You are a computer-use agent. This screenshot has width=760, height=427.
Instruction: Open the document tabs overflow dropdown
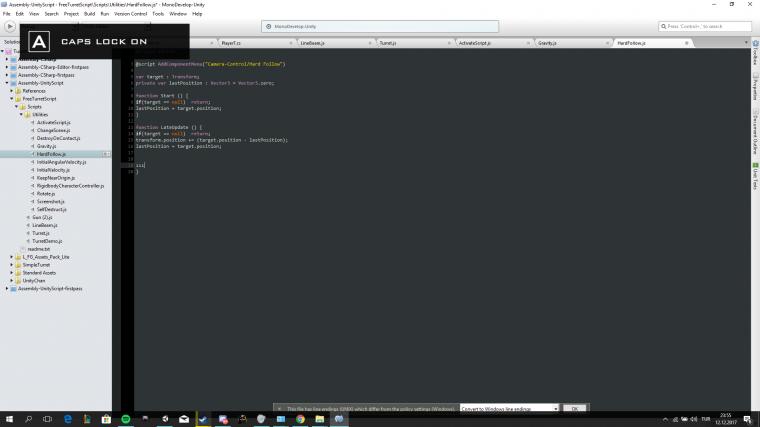746,43
